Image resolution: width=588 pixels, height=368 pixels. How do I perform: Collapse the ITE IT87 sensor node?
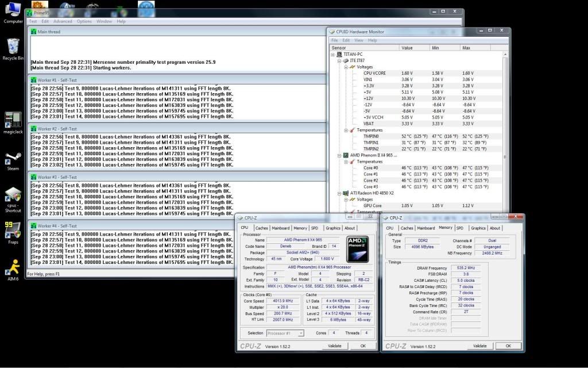coord(339,60)
